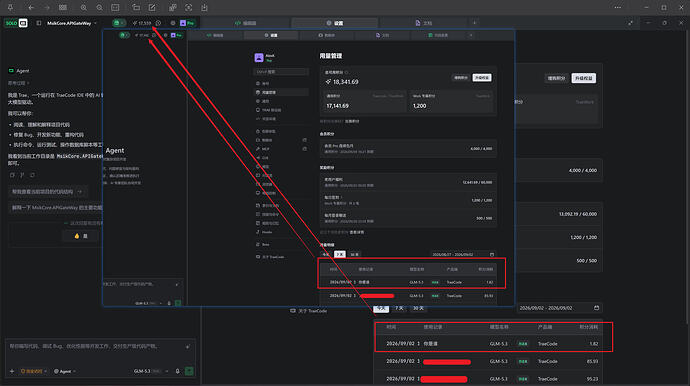Click 关于 TraeCode in inset sidebar
Screen dimensions: 690x386
tap(270, 257)
